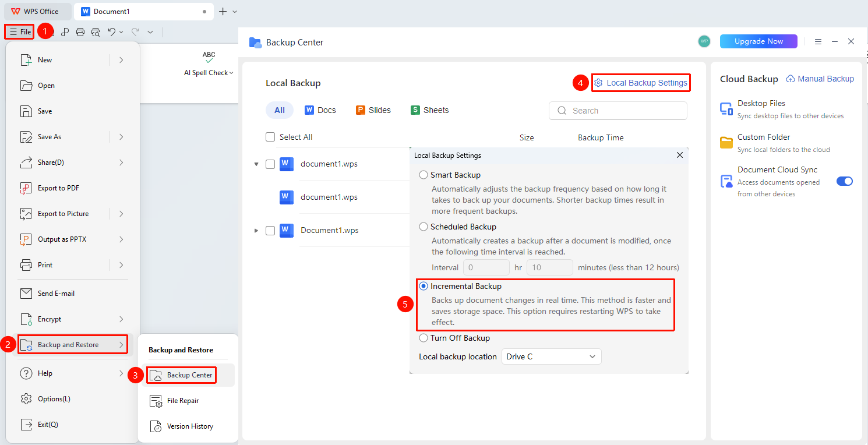Open the Local Backup Settings link
This screenshot has height=445, width=868.
[641, 83]
